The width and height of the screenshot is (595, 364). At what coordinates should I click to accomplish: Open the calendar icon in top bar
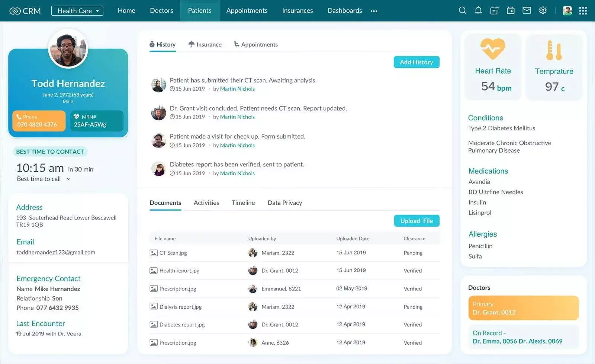coord(511,10)
